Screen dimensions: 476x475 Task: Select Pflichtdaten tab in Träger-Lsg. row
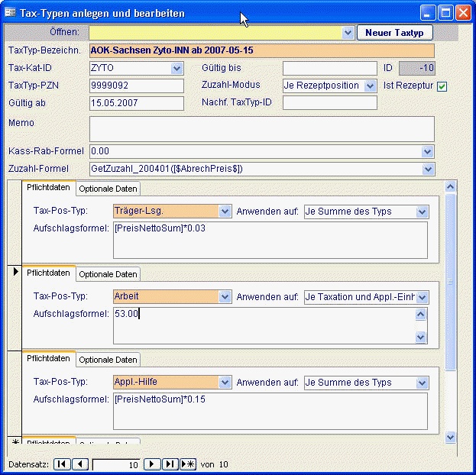tap(49, 188)
